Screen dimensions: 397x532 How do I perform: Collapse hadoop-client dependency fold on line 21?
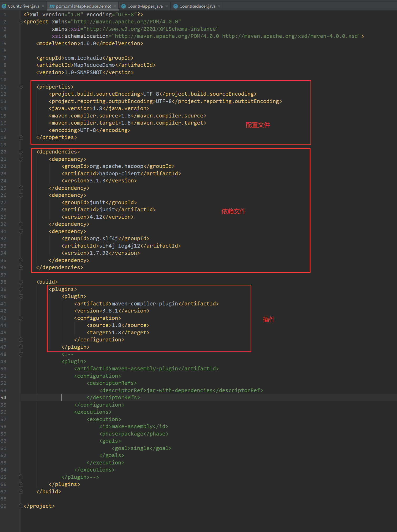click(21, 159)
